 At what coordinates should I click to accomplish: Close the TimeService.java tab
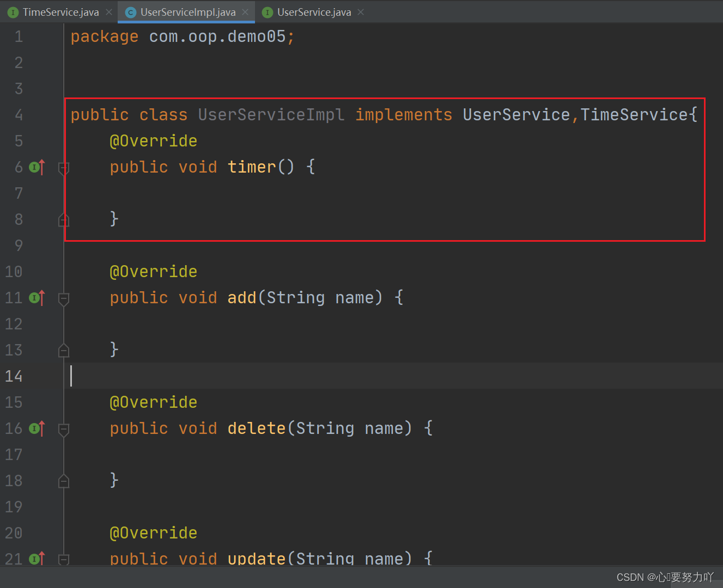pyautogui.click(x=109, y=12)
